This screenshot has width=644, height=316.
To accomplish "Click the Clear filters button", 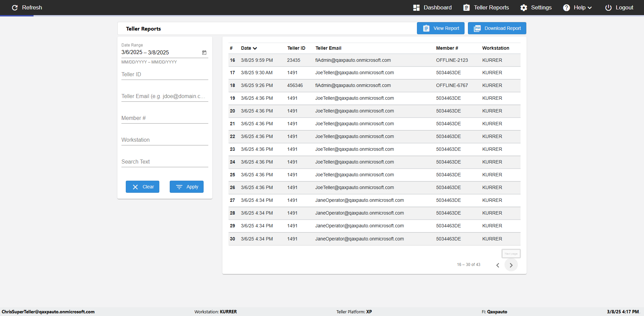I will tap(143, 187).
